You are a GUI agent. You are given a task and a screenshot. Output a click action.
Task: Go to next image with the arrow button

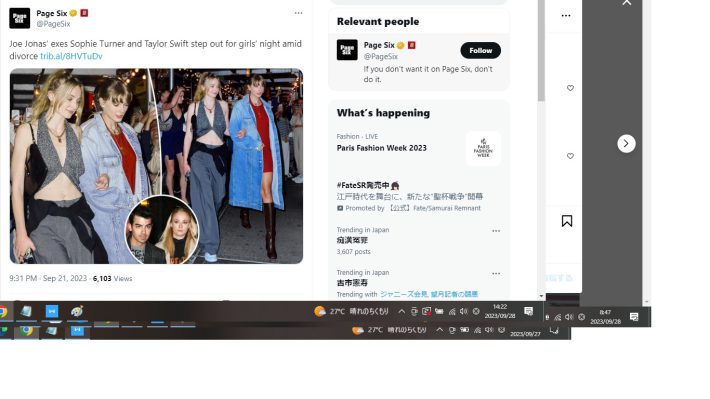pyautogui.click(x=626, y=144)
